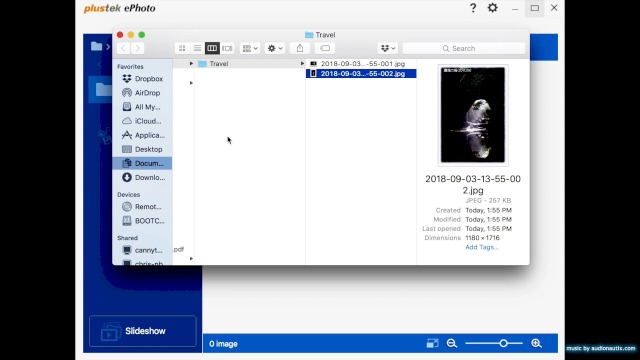Select Remote Disc under Devices
Viewport: 640px width, 360px height.
pos(142,207)
